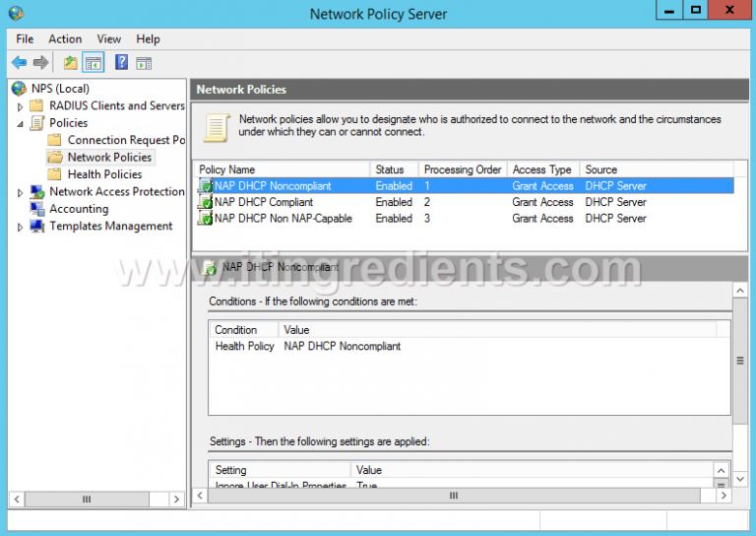Toggle the Show/Hide Console Tree icon
756x536 pixels.
(94, 63)
